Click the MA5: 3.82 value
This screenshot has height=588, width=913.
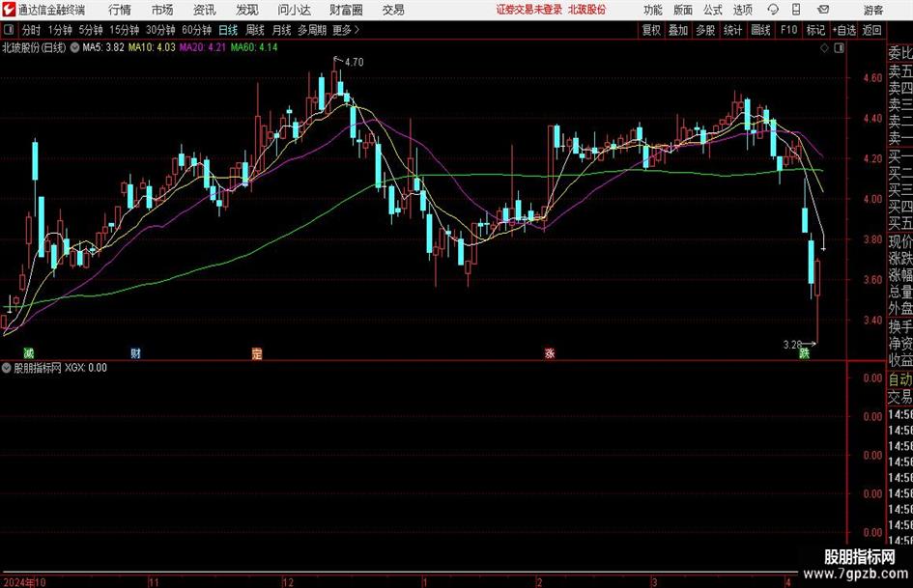103,47
